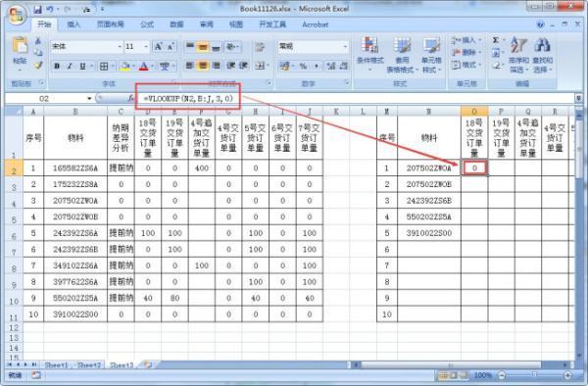The height and width of the screenshot is (386, 588).
Task: Switch to the Acrobat ribbon tab
Action: tap(315, 24)
